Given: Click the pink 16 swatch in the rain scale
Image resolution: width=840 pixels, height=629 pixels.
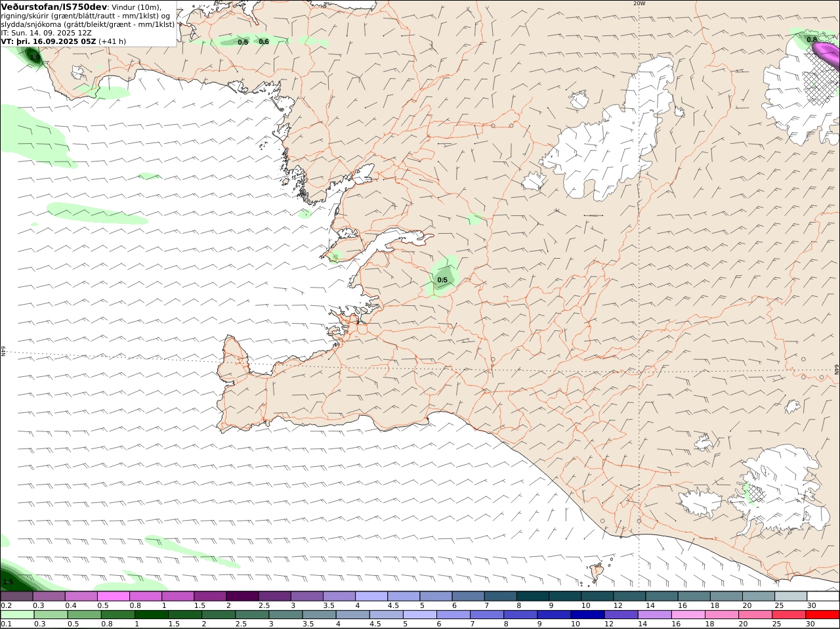Looking at the screenshot, I should (689, 615).
